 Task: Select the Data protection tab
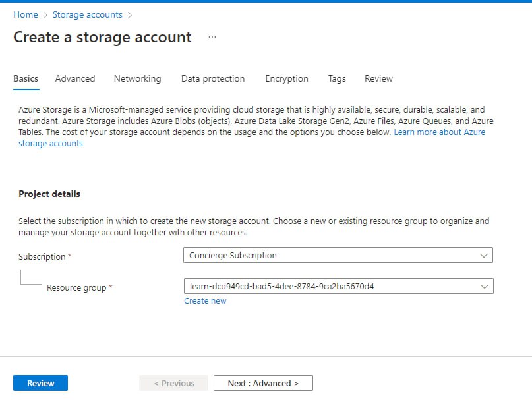tap(213, 78)
